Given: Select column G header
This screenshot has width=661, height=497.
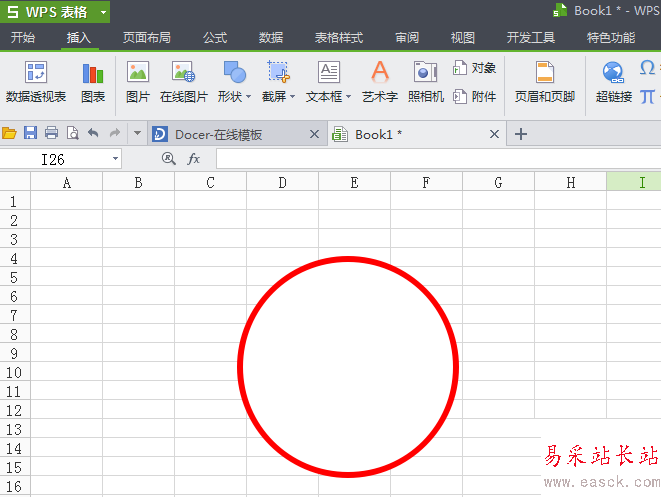Looking at the screenshot, I should coord(498,182).
